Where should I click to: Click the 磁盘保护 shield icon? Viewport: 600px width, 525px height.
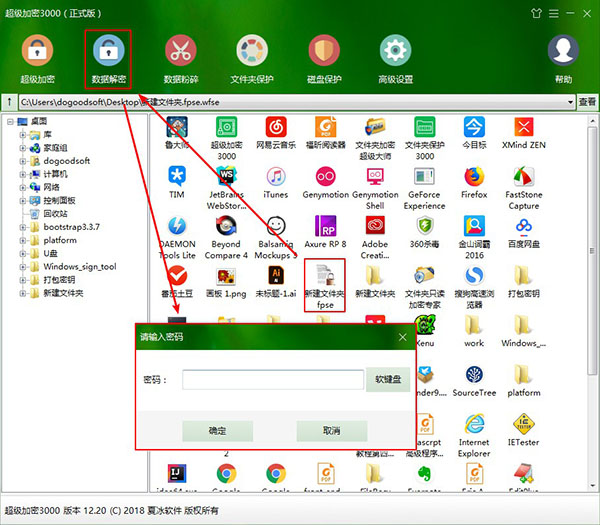point(324,51)
